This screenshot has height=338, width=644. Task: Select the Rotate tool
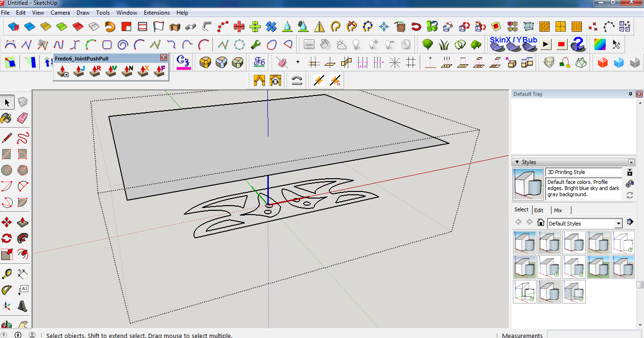[x=7, y=238]
